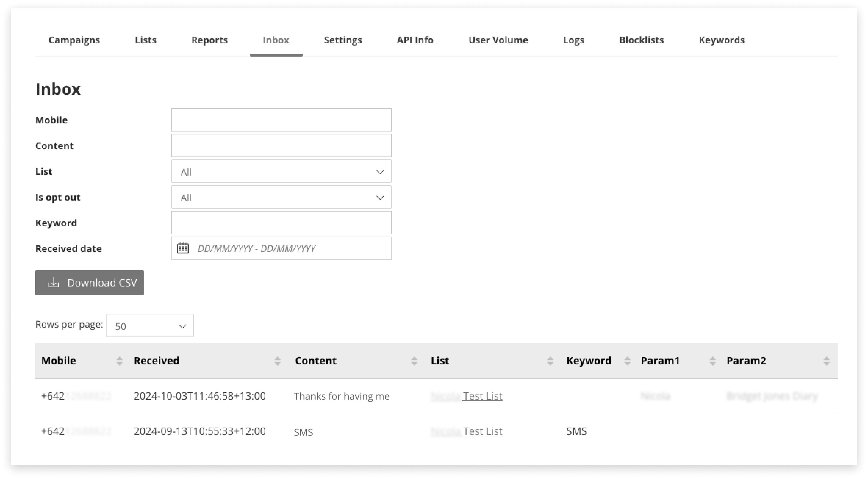Switch to the Blocklists tab

coord(641,40)
